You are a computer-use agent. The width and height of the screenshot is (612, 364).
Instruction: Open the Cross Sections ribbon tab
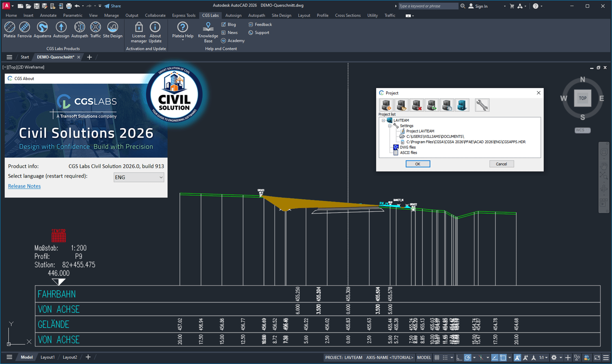[x=348, y=16]
